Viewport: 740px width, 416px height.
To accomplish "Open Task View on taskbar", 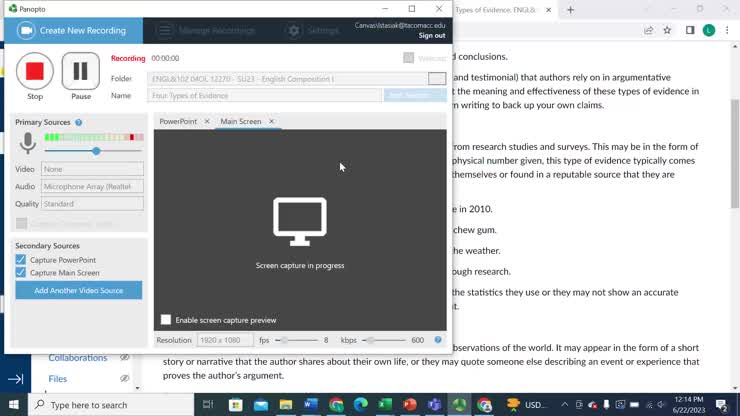I will [208, 405].
